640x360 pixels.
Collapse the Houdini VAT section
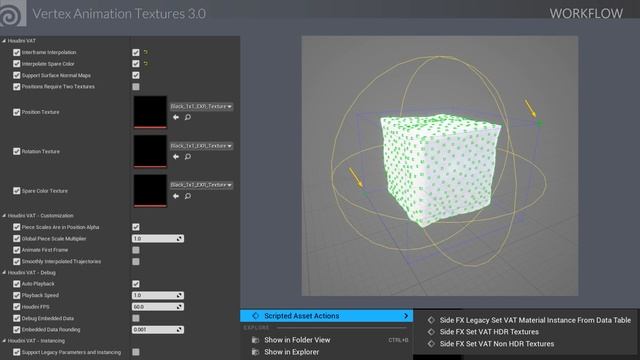(4, 41)
